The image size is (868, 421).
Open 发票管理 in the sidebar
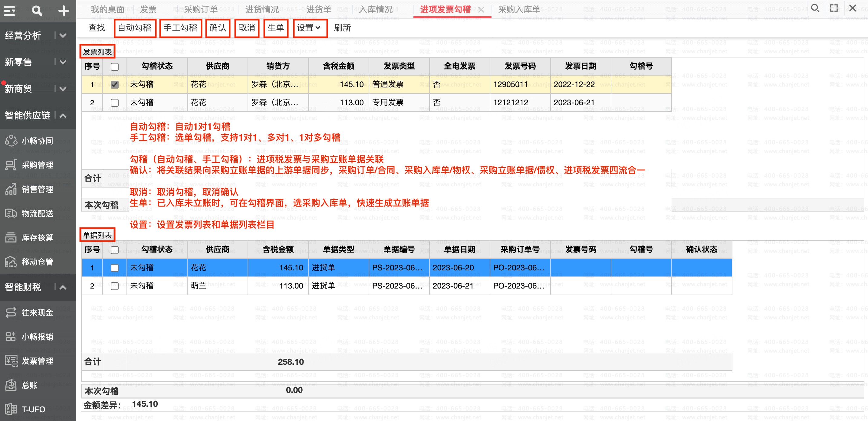38,361
